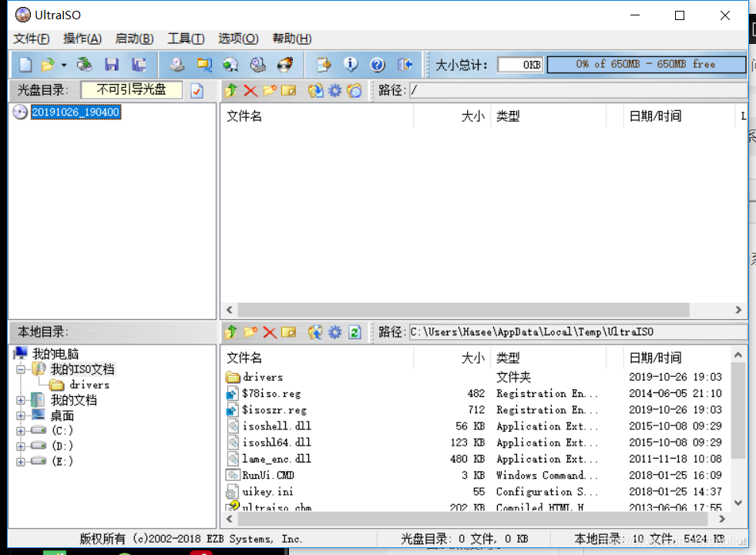The width and height of the screenshot is (756, 555).
Task: Click the local pane Up folder icon
Action: click(x=231, y=332)
